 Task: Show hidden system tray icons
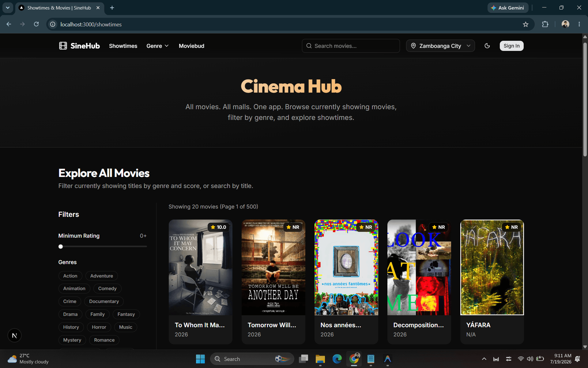tap(484, 359)
